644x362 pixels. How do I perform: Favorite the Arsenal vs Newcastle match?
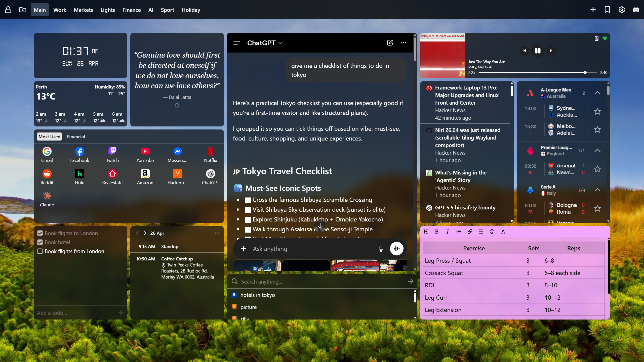(597, 169)
